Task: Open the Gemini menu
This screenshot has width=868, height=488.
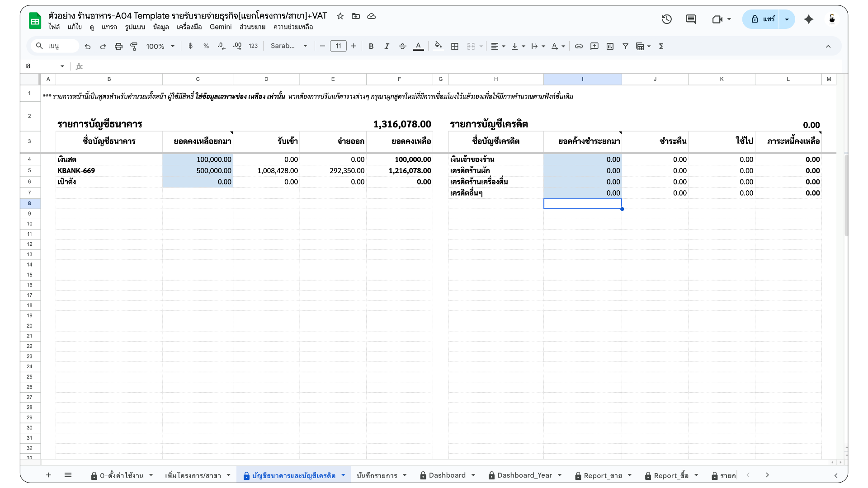Action: (221, 27)
